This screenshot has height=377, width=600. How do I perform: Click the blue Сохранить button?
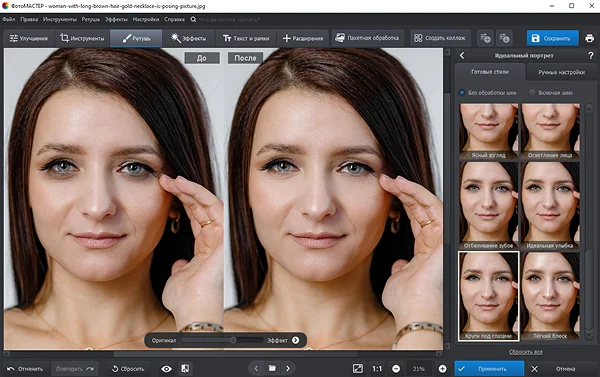pos(552,38)
